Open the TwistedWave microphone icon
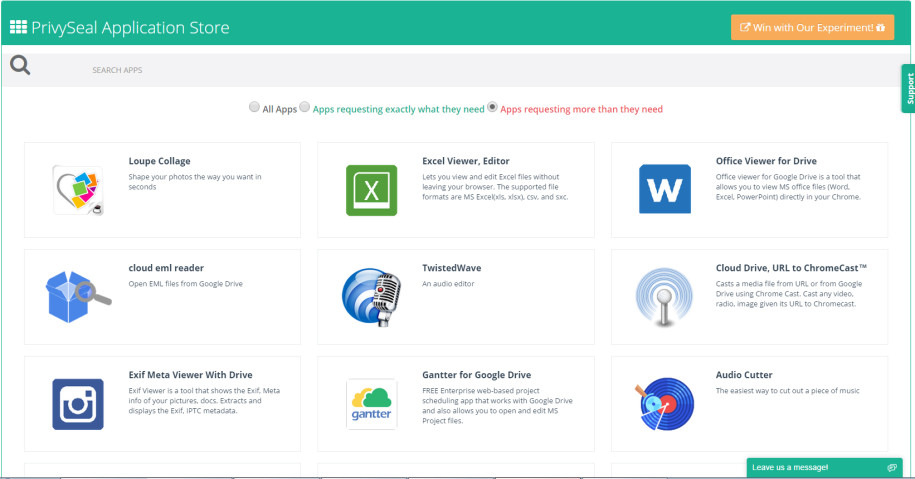Viewport: 915px width, 479px height. point(372,296)
